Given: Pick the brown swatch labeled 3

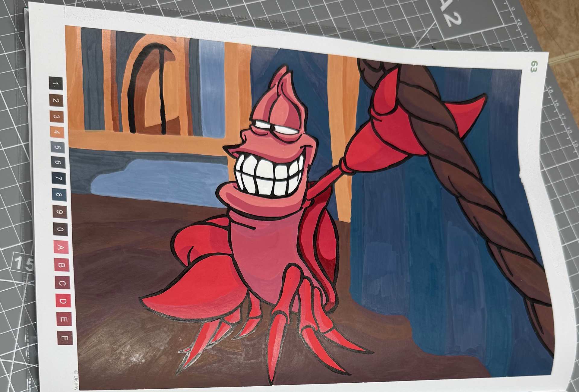Looking at the screenshot, I should pos(57,117).
